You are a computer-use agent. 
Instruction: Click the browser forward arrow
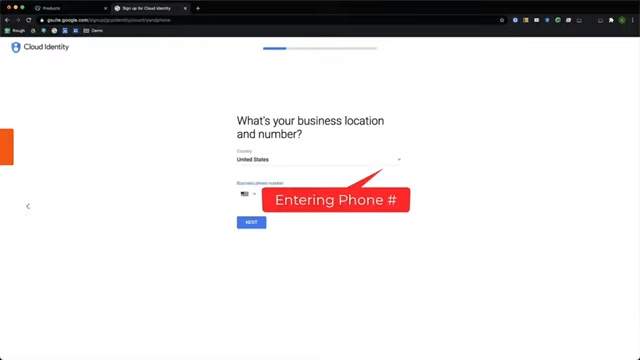pyautogui.click(x=18, y=20)
